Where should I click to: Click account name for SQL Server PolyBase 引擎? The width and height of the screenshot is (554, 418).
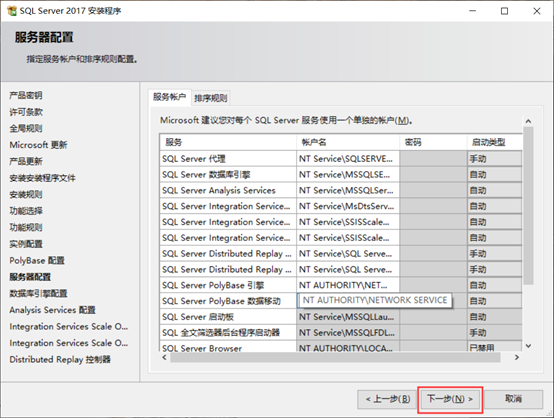point(348,285)
